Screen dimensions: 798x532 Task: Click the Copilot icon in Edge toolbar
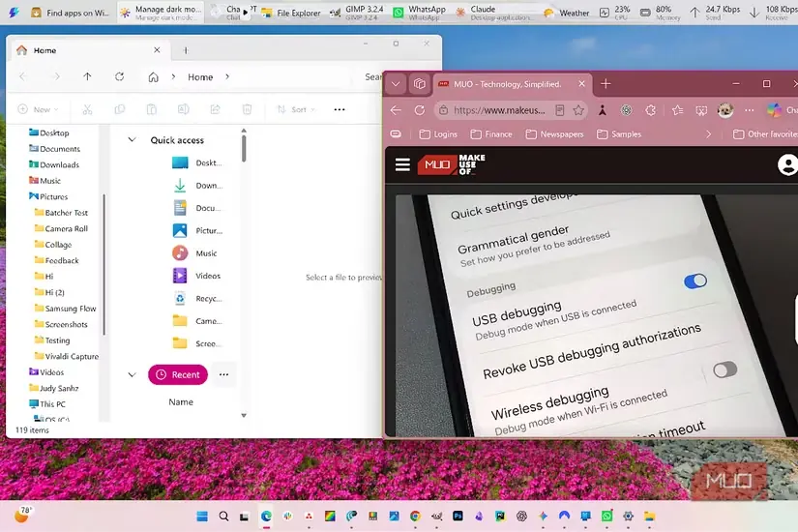click(x=774, y=110)
